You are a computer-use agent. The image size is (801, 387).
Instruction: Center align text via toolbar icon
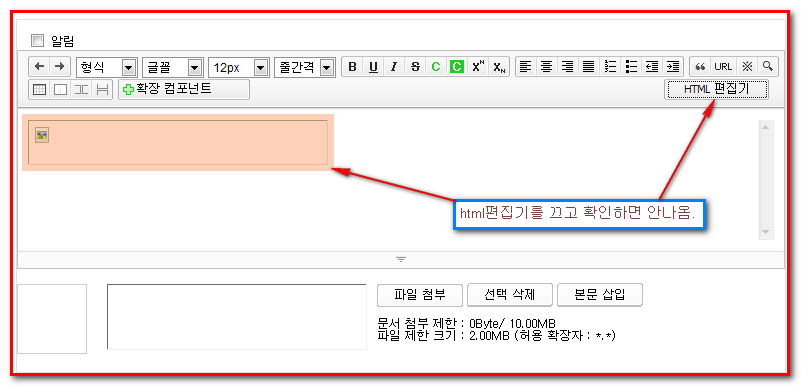tap(547, 67)
